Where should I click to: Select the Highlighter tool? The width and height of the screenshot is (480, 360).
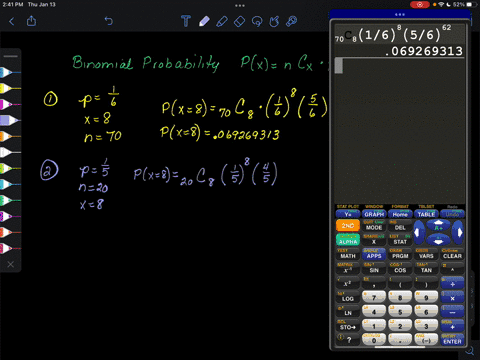tap(222, 21)
